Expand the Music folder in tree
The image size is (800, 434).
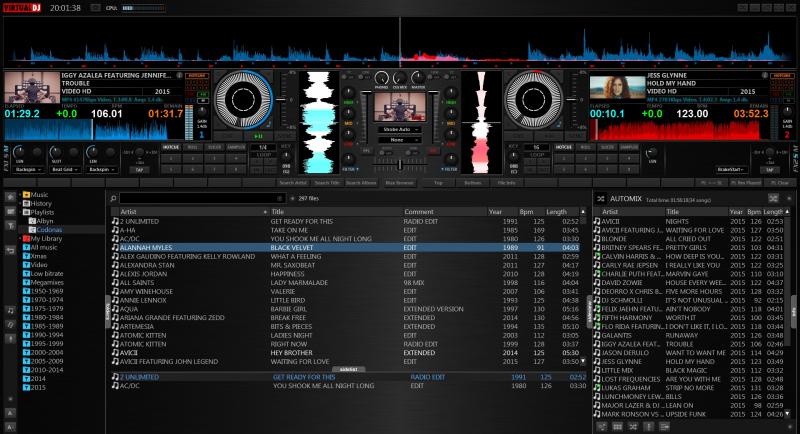(x=21, y=195)
